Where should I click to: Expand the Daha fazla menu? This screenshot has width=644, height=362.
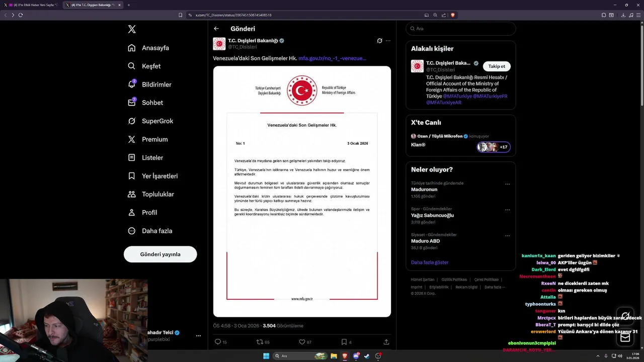pyautogui.click(x=150, y=231)
